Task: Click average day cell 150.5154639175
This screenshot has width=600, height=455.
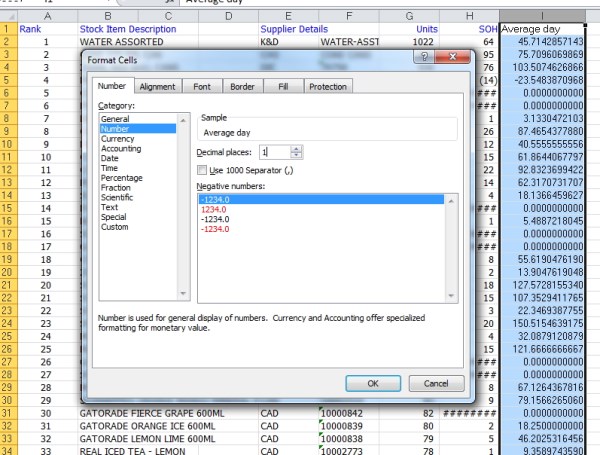Action: coord(542,323)
